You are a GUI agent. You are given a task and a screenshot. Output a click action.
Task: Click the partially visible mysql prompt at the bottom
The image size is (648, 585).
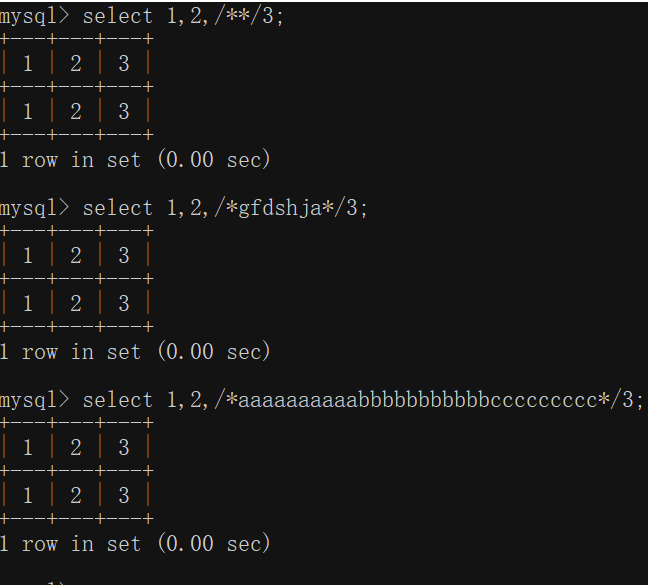(x=33, y=583)
